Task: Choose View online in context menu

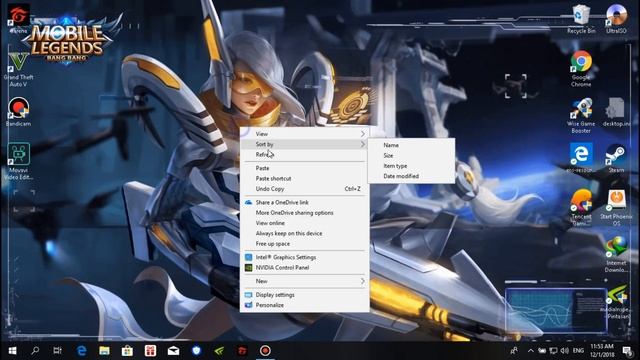Action: click(304, 223)
